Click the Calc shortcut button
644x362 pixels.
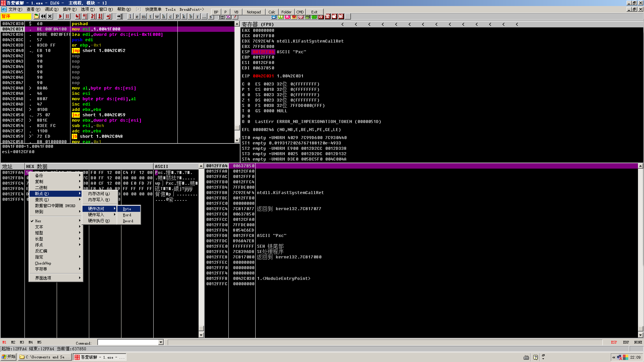tap(272, 12)
